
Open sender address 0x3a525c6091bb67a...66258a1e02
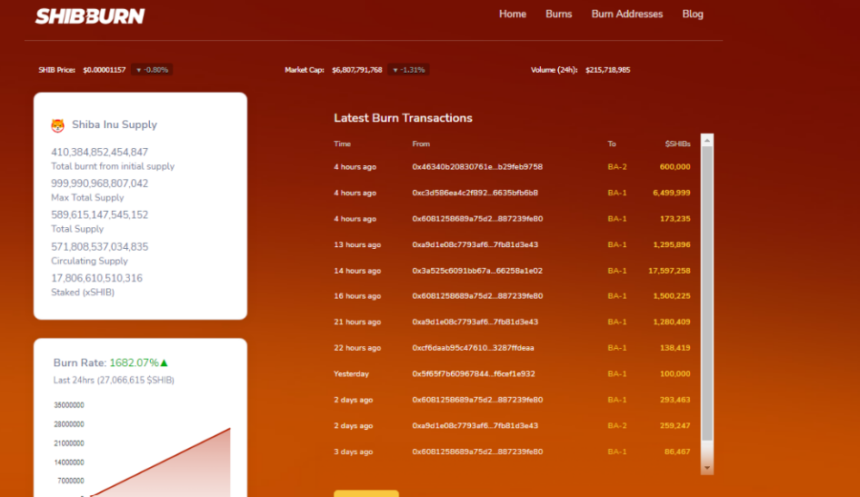click(x=477, y=271)
